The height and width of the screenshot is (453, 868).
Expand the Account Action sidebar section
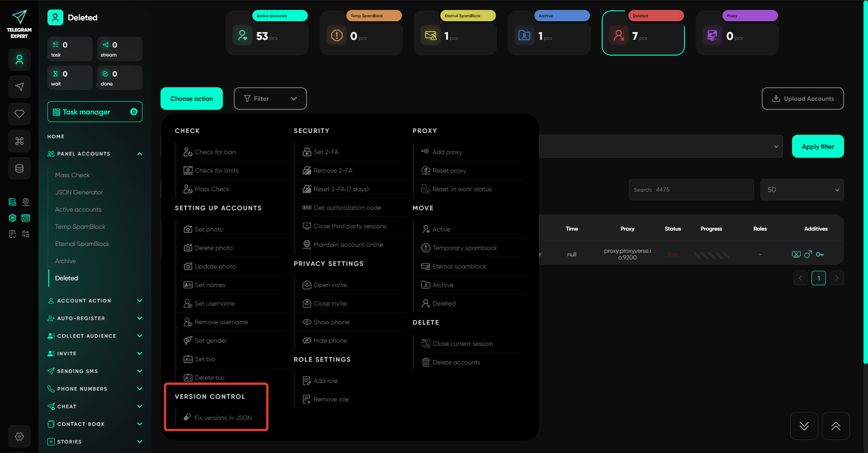pyautogui.click(x=95, y=301)
